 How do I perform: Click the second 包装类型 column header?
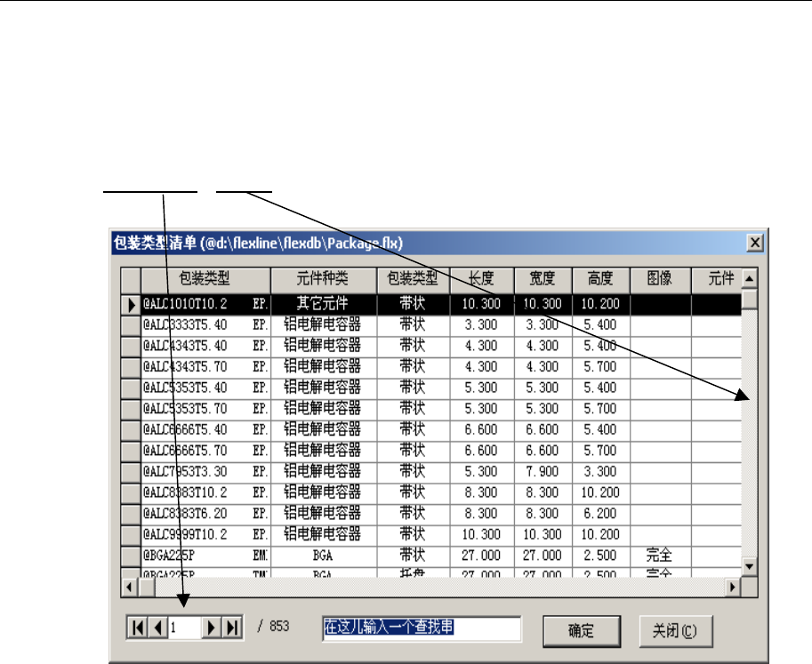click(414, 279)
